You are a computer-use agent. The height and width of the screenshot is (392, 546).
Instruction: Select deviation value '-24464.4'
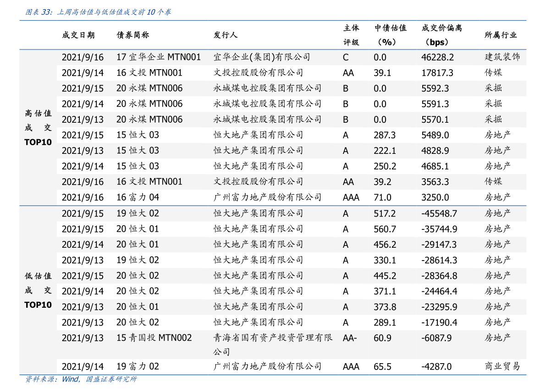[x=439, y=291]
